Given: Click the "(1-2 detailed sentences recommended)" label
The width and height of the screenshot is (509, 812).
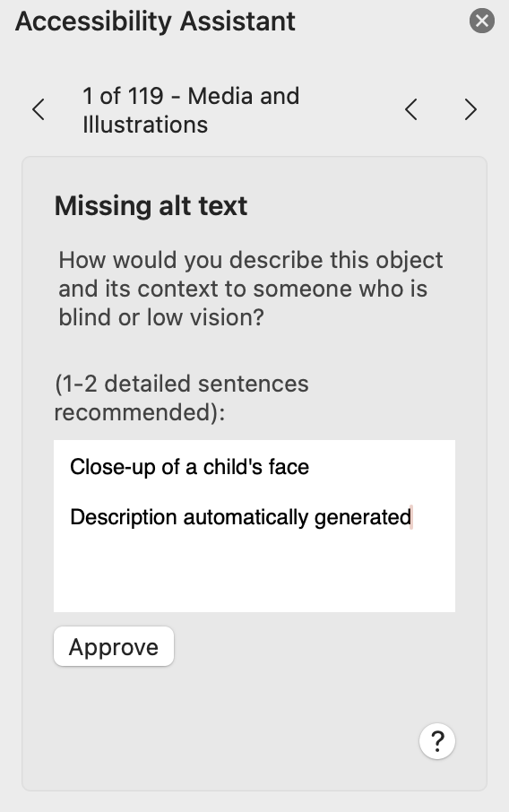Looking at the screenshot, I should (181, 398).
